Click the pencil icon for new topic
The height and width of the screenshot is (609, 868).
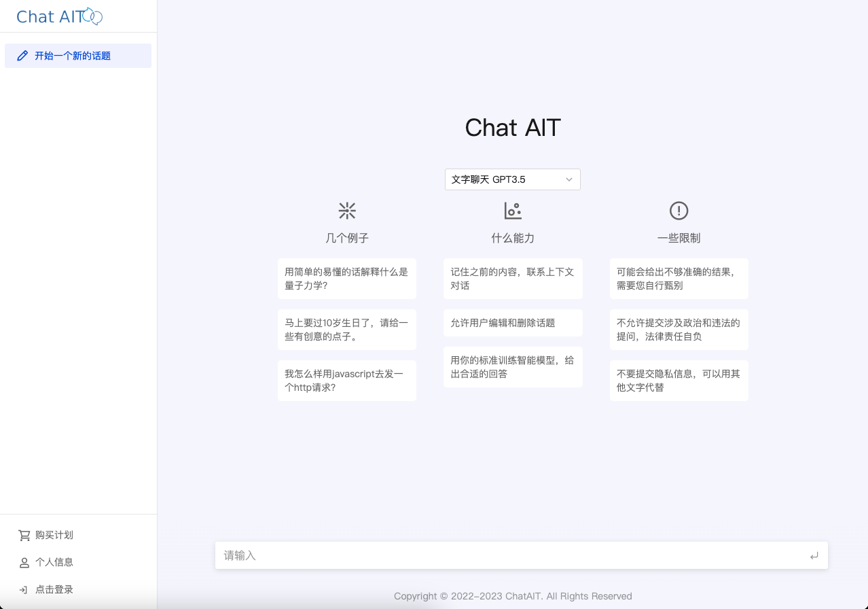pos(22,56)
